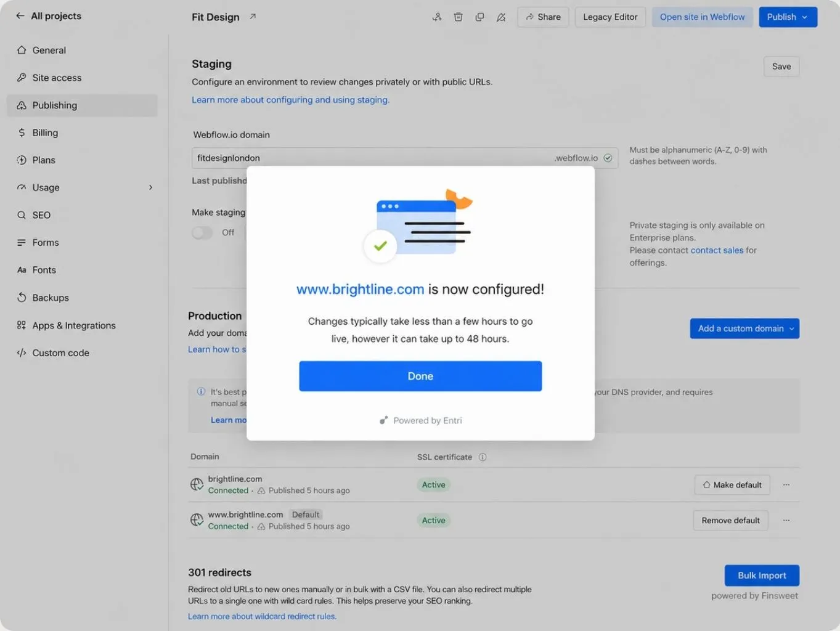This screenshot has width=840, height=631.
Task: Click the Fonts Aa icon
Action: 22,270
